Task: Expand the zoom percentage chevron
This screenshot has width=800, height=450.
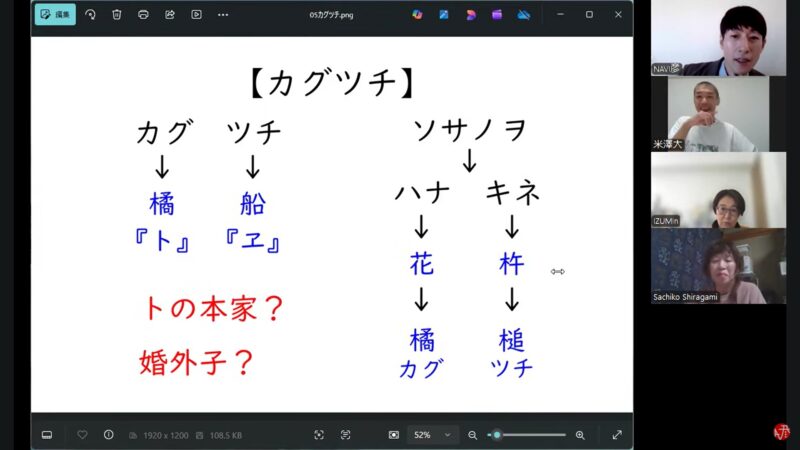Action: click(x=447, y=435)
